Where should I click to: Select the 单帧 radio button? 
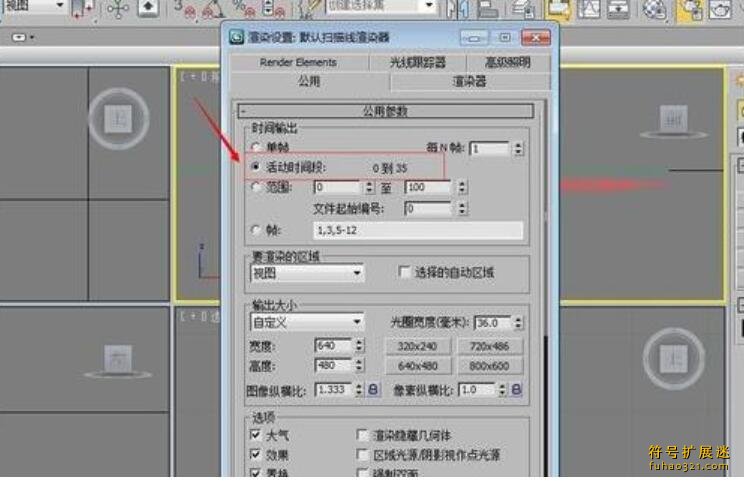256,147
